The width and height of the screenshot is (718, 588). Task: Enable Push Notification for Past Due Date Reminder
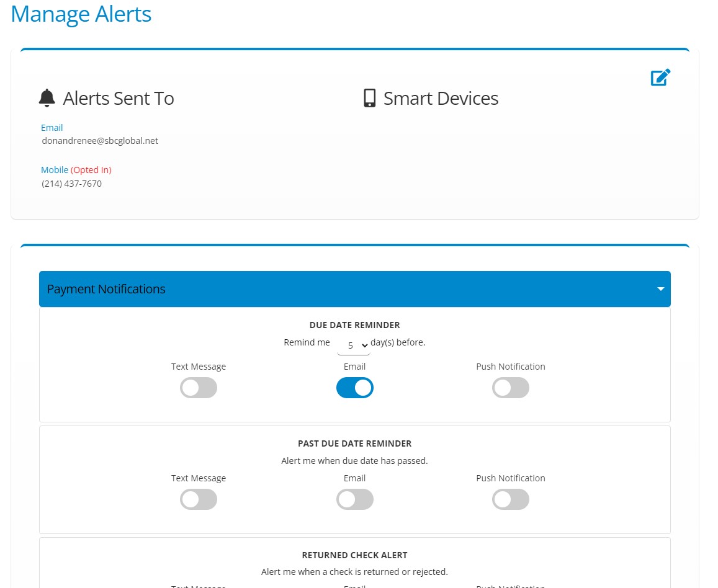click(511, 499)
